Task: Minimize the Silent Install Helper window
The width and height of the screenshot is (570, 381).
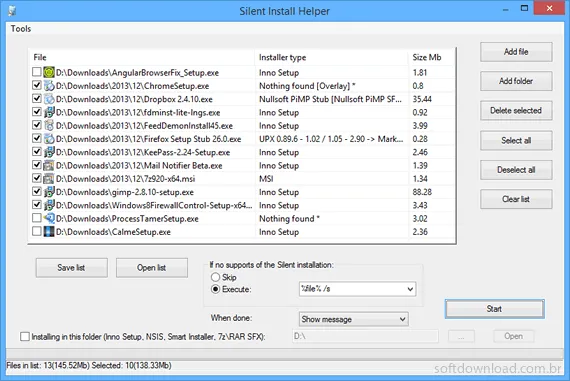Action: [x=506, y=9]
